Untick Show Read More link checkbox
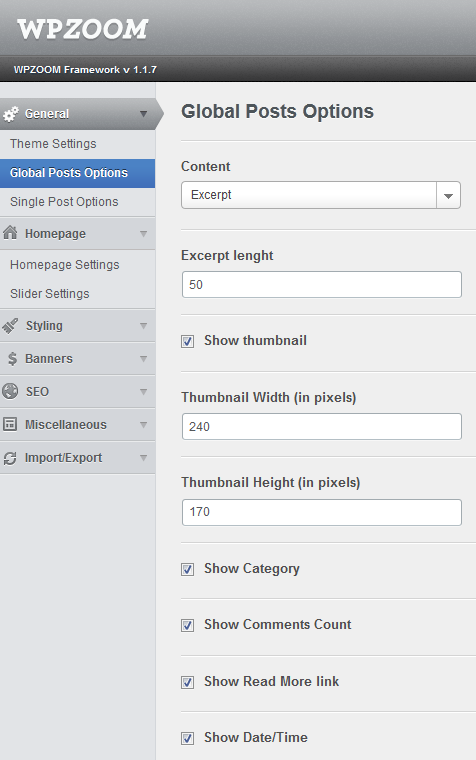 pyautogui.click(x=188, y=682)
